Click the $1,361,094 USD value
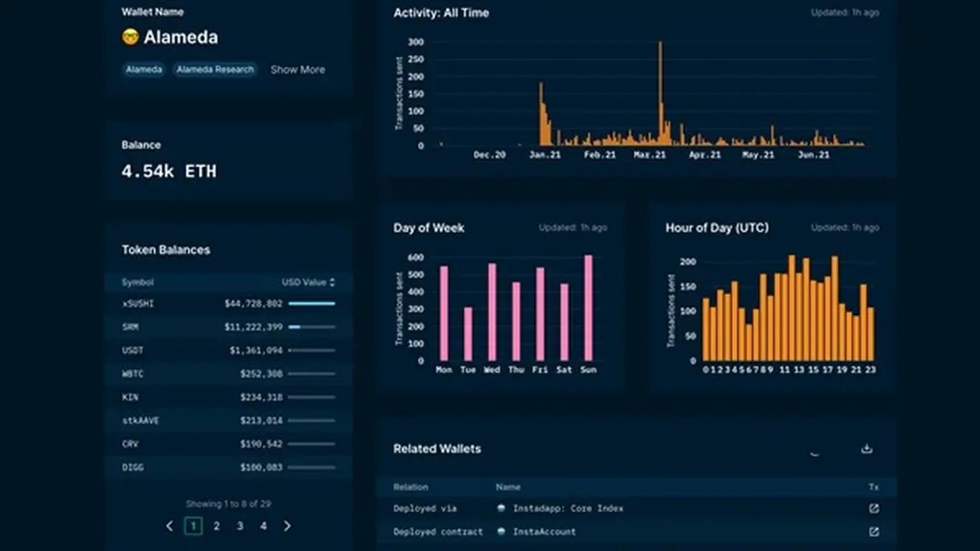This screenshot has height=551, width=980. click(x=256, y=350)
